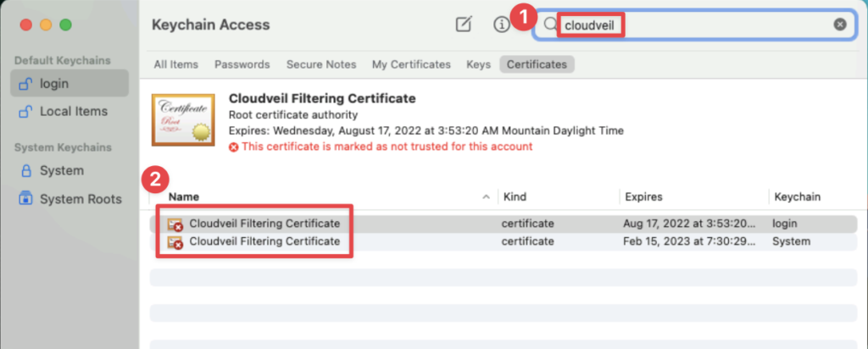This screenshot has height=349, width=868.
Task: Click the Feb 15, 2023 expiry cell
Action: click(689, 241)
